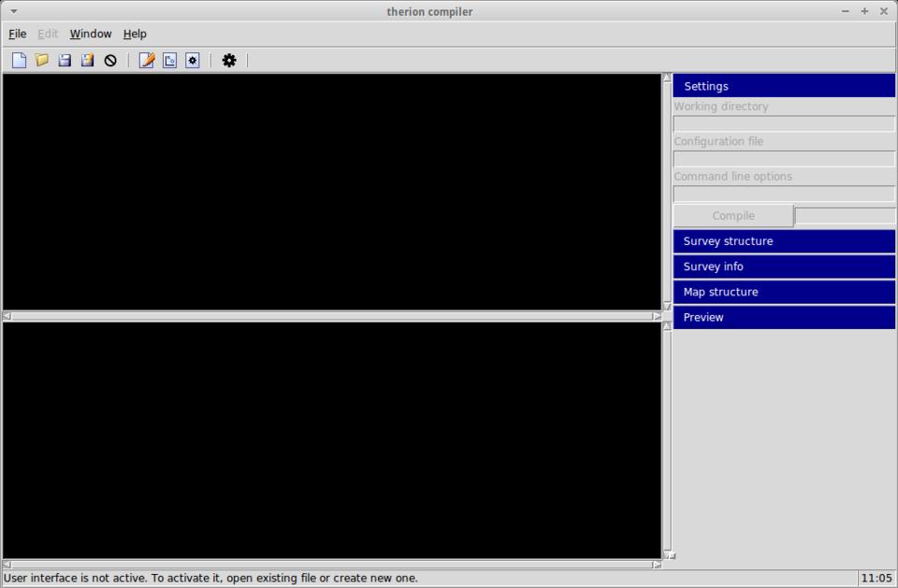Click the Working directory input field
This screenshot has width=898, height=588.
[x=784, y=123]
